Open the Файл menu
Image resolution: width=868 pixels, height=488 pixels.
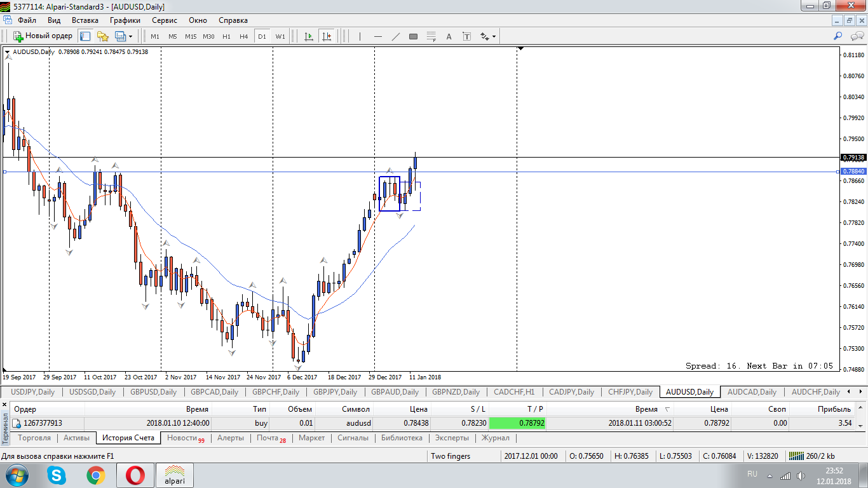click(x=27, y=20)
